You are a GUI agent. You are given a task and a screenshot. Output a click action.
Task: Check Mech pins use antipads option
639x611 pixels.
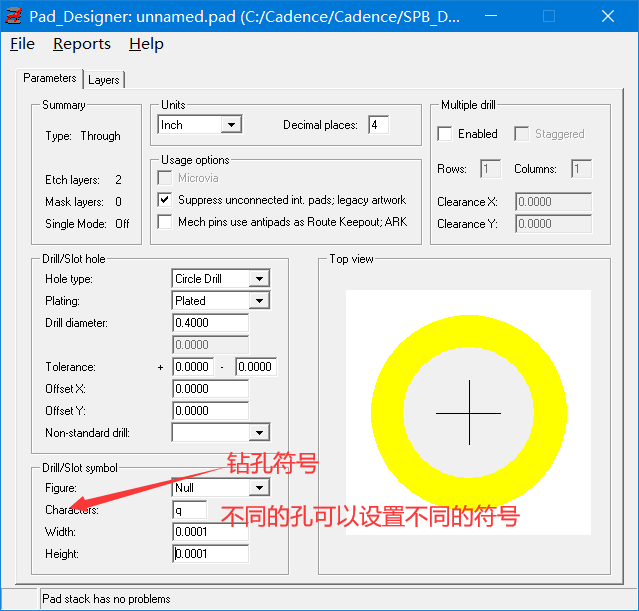[165, 222]
